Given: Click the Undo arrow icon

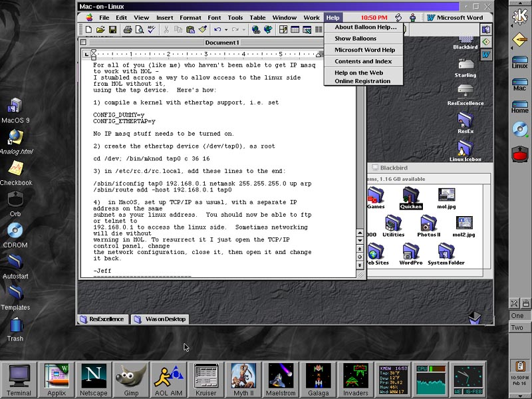Looking at the screenshot, I should [217, 29].
